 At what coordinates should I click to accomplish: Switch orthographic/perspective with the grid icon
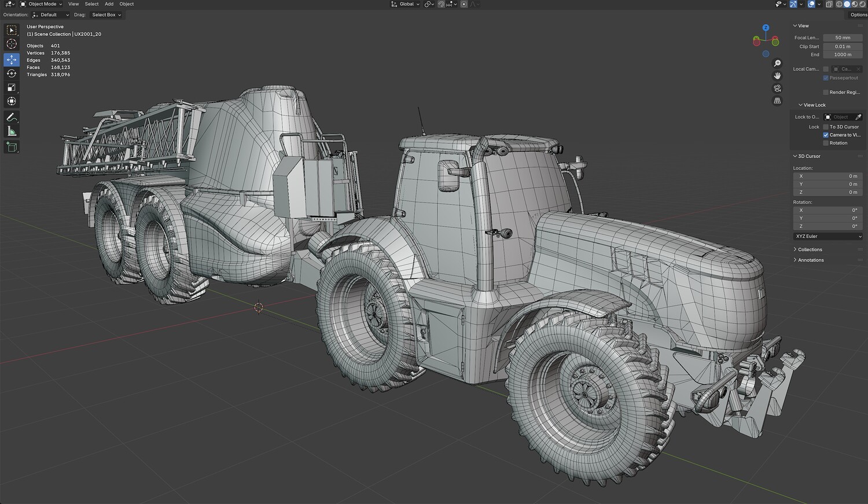[778, 101]
